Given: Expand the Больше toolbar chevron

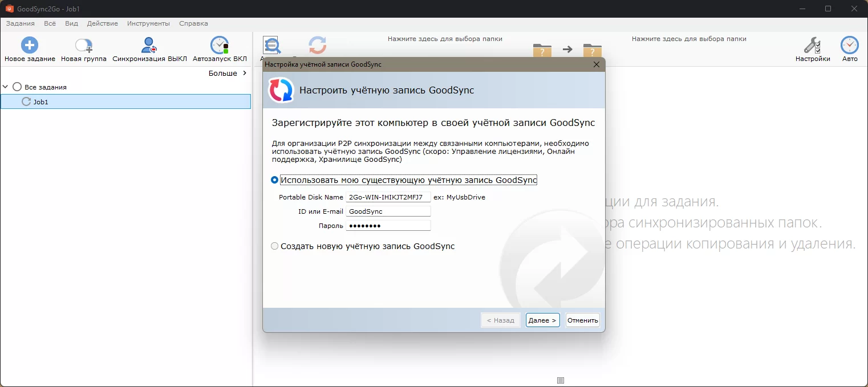Looking at the screenshot, I should point(245,73).
